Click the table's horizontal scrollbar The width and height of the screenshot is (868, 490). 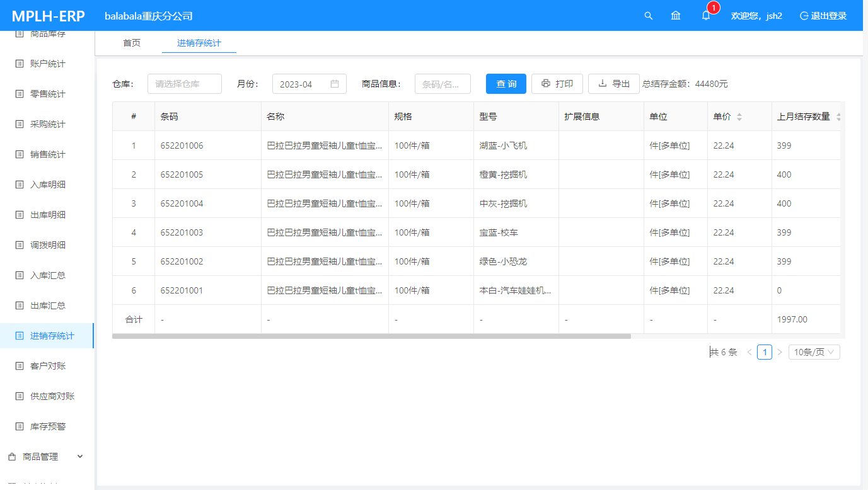pyautogui.click(x=371, y=336)
